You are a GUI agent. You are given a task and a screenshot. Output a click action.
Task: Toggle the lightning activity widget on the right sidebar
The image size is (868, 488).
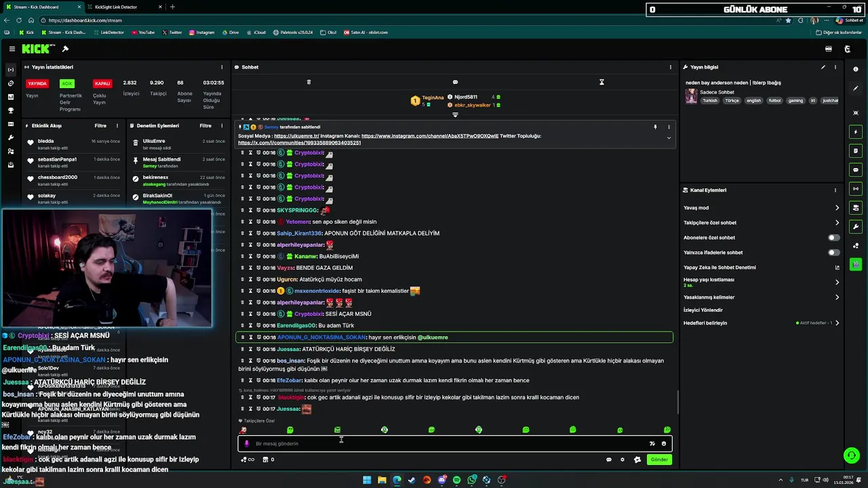856,131
